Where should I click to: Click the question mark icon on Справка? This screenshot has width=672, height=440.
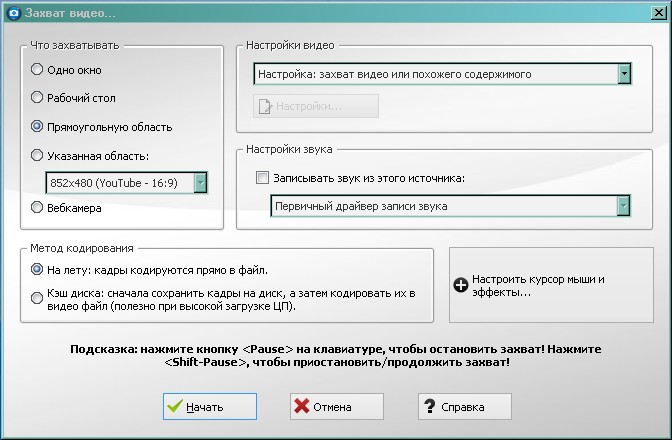coord(429,406)
